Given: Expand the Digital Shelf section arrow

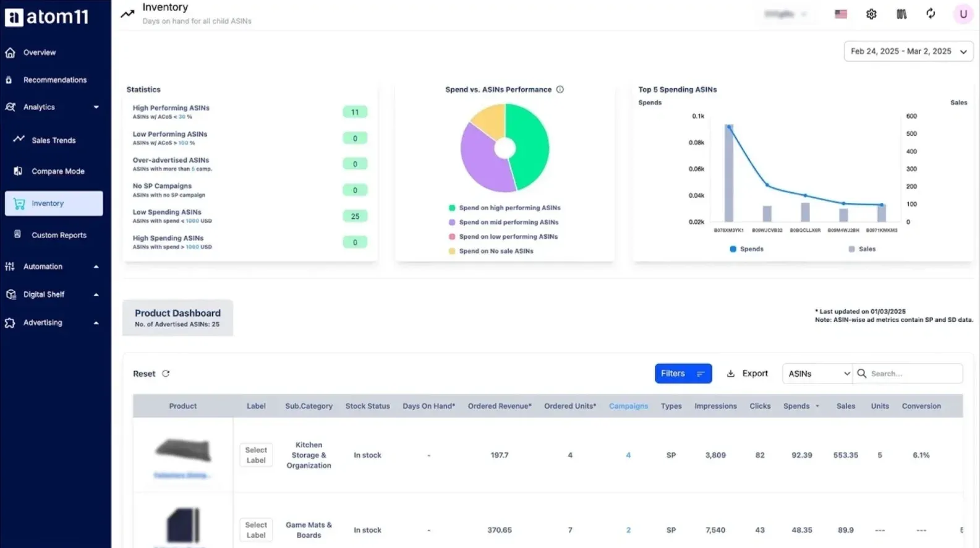Looking at the screenshot, I should 96,294.
